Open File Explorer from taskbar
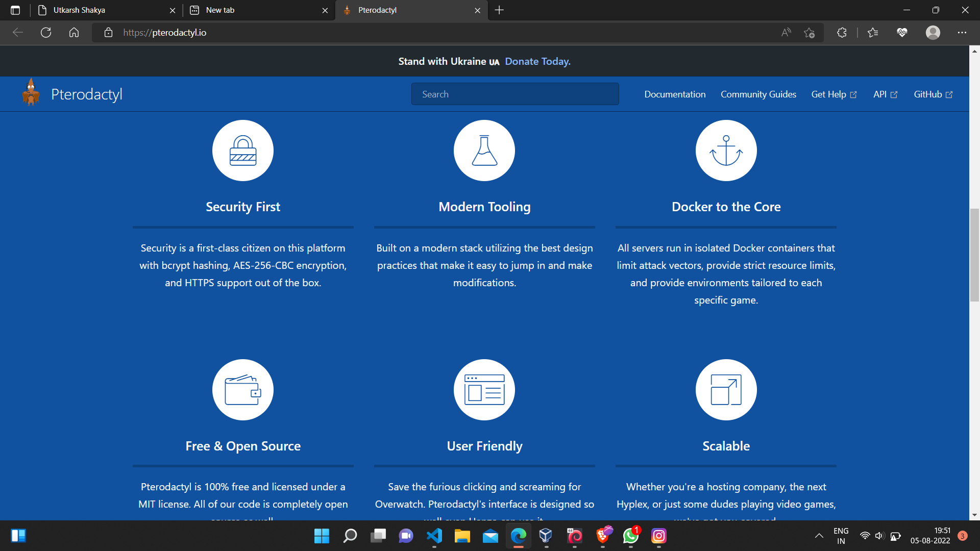 462,536
